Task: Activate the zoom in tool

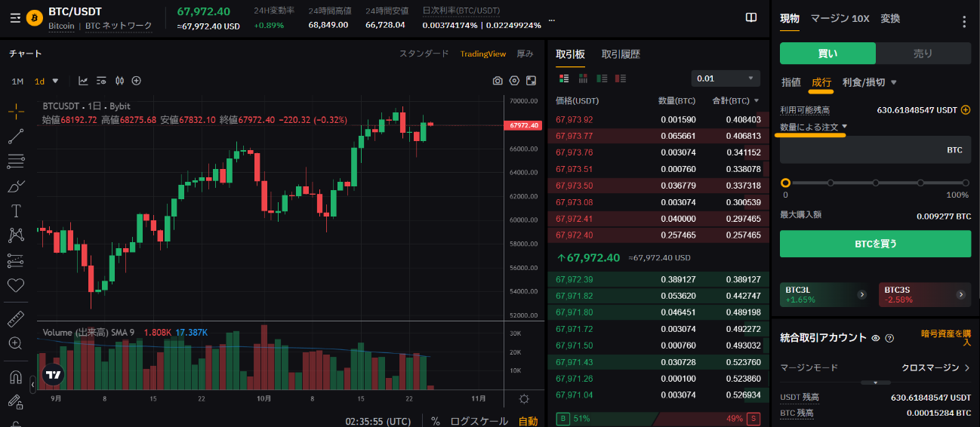Action: (16, 343)
